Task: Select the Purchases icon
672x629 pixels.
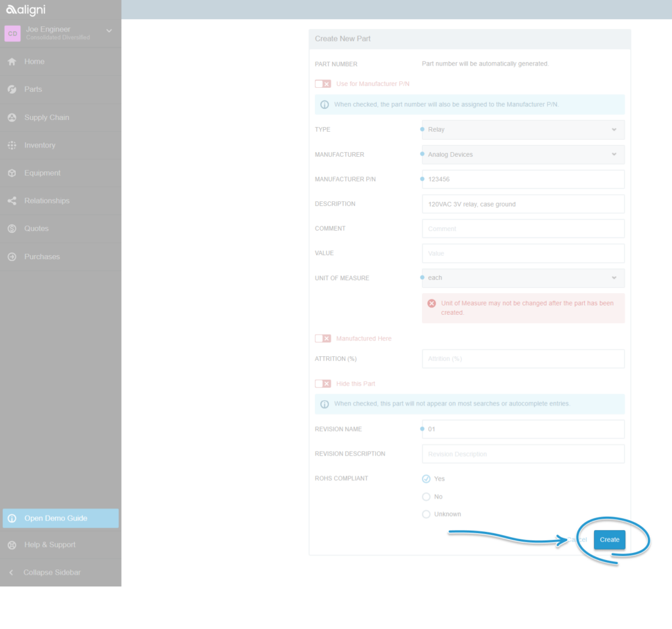Action: point(10,256)
